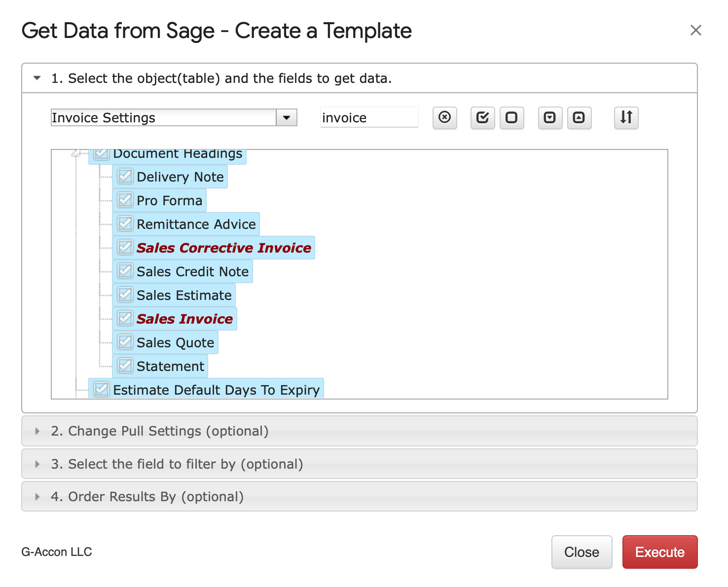Click the uncheck all fields icon

click(511, 118)
